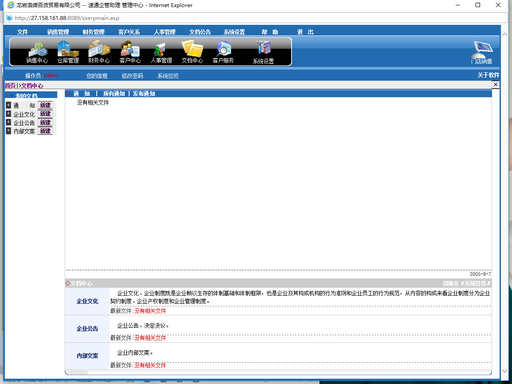Click the 文档中心 header of the lower panel
The width and height of the screenshot is (512, 384).
tap(81, 284)
